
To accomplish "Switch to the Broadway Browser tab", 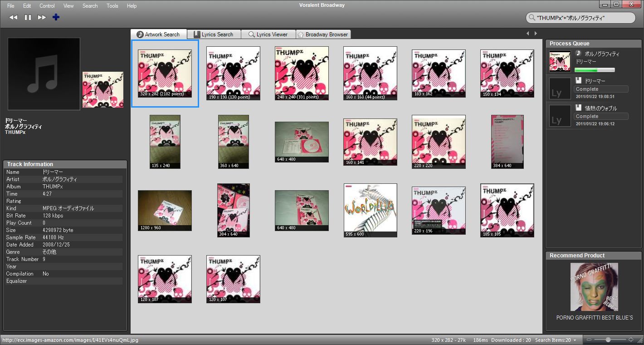I will 323,34.
